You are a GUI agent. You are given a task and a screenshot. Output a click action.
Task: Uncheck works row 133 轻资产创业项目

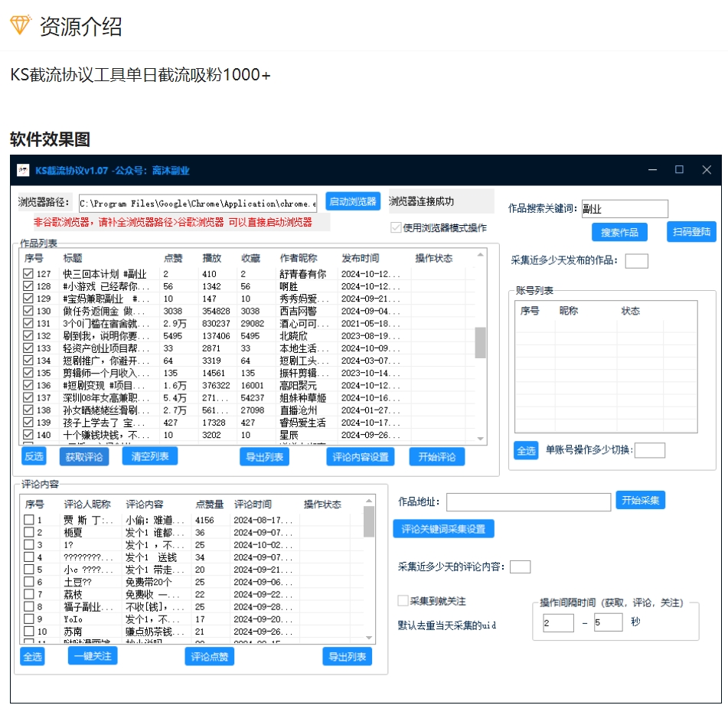(x=28, y=348)
